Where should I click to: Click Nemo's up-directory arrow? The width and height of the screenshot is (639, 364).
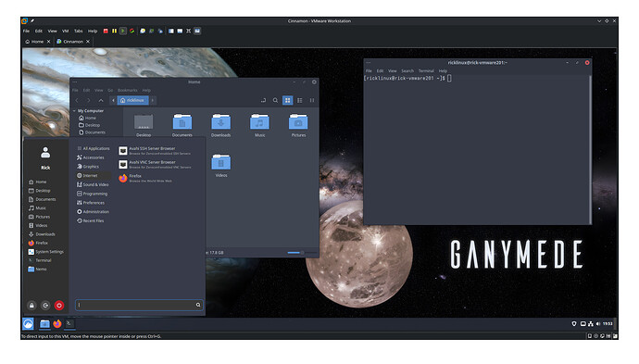[x=101, y=100]
